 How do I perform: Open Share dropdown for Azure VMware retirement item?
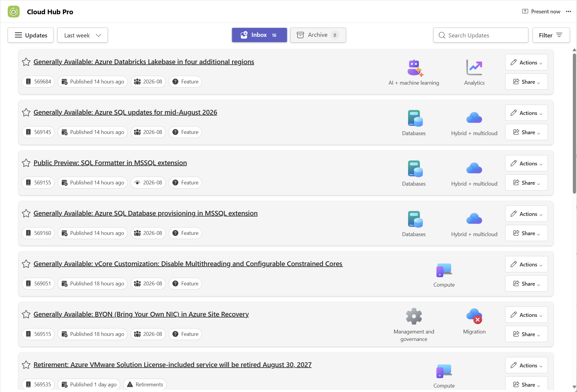point(527,384)
